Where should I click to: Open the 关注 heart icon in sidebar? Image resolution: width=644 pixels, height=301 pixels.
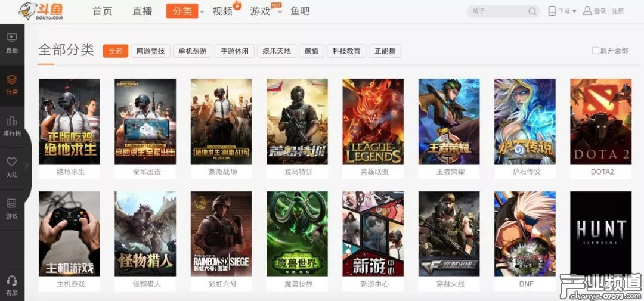pos(12,167)
